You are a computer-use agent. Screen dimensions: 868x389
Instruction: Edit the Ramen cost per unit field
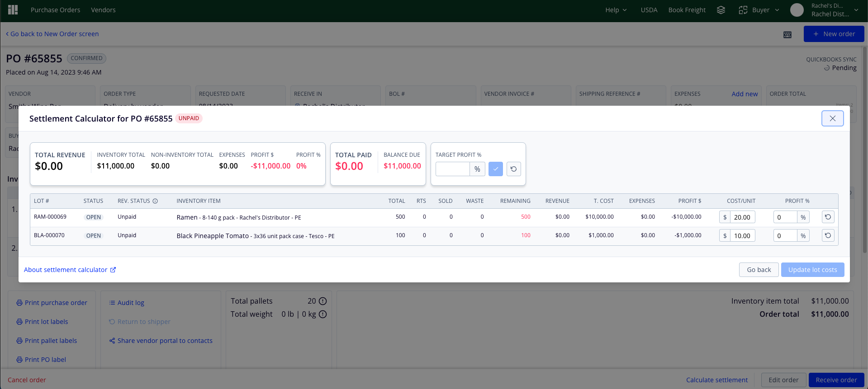coord(742,217)
